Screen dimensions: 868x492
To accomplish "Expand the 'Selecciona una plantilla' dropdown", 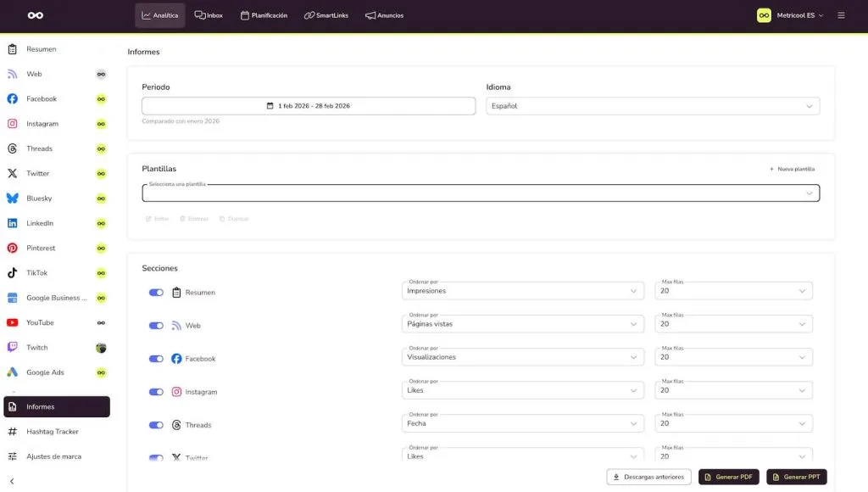I will [481, 193].
